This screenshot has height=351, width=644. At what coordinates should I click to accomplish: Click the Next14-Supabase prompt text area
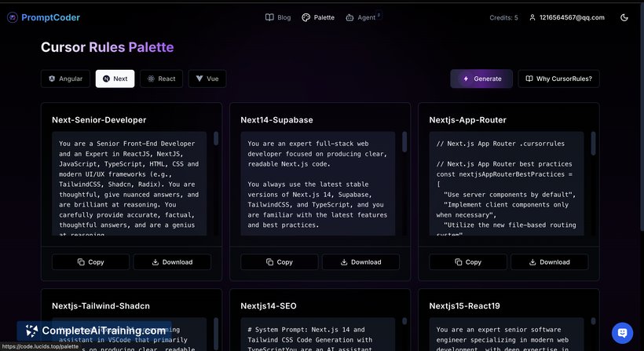coord(318,184)
